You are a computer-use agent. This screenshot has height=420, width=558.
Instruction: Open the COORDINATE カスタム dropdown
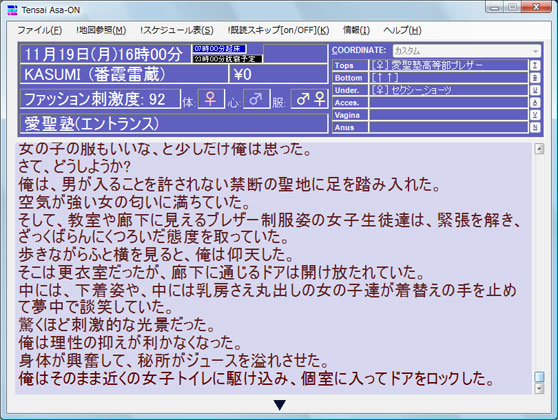(x=467, y=51)
